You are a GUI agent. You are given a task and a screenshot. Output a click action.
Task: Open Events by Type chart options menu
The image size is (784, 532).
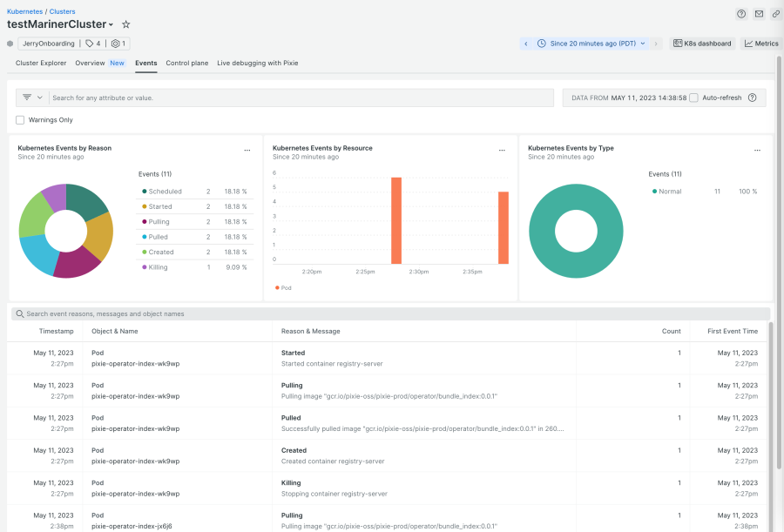757,150
